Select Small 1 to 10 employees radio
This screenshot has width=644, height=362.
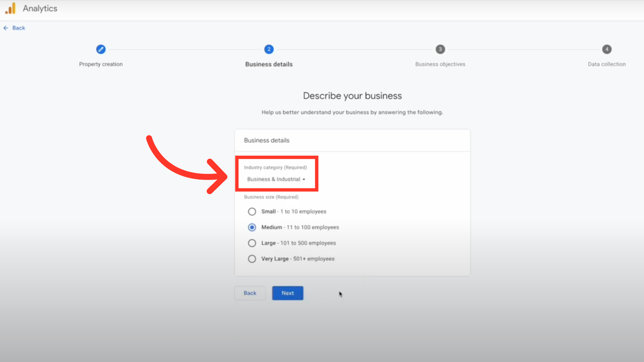click(252, 212)
